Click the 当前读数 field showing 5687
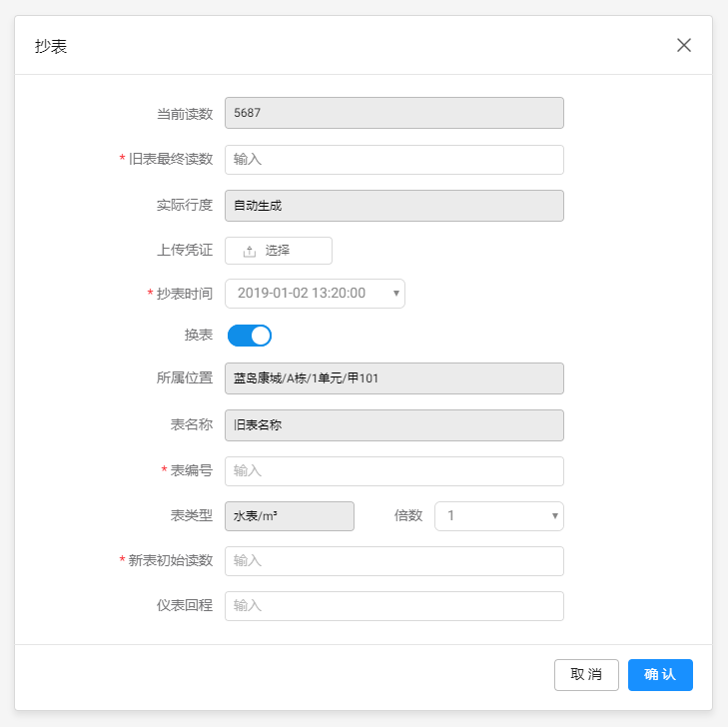The height and width of the screenshot is (727, 728). coord(393,113)
